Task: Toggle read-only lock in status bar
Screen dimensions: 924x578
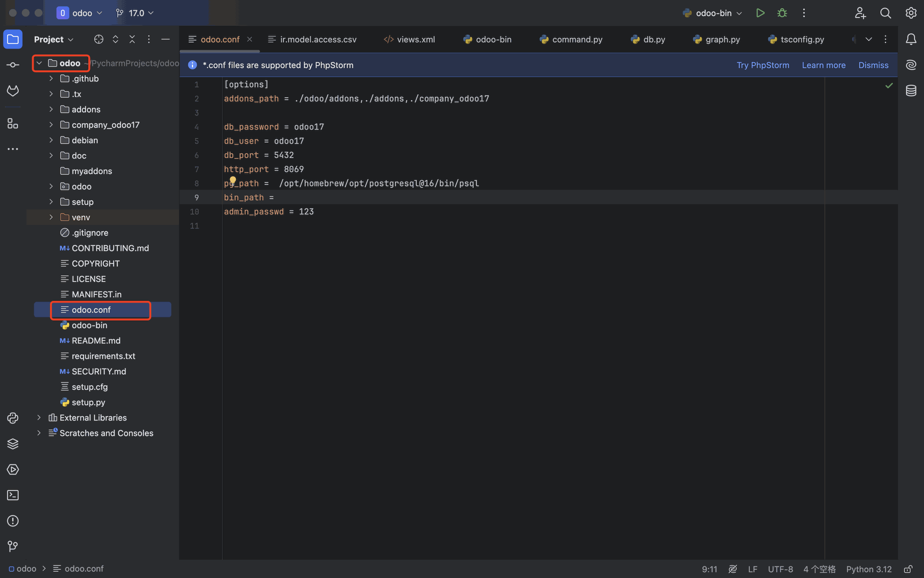Action: click(908, 569)
